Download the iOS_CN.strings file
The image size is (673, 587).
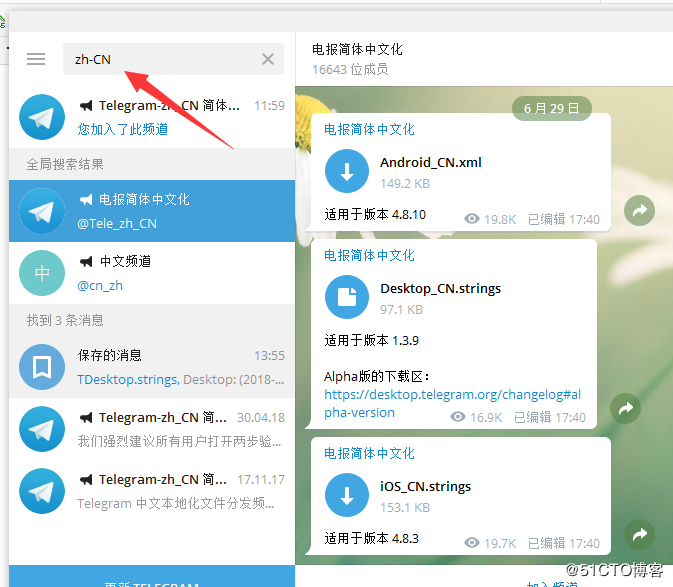click(x=347, y=495)
